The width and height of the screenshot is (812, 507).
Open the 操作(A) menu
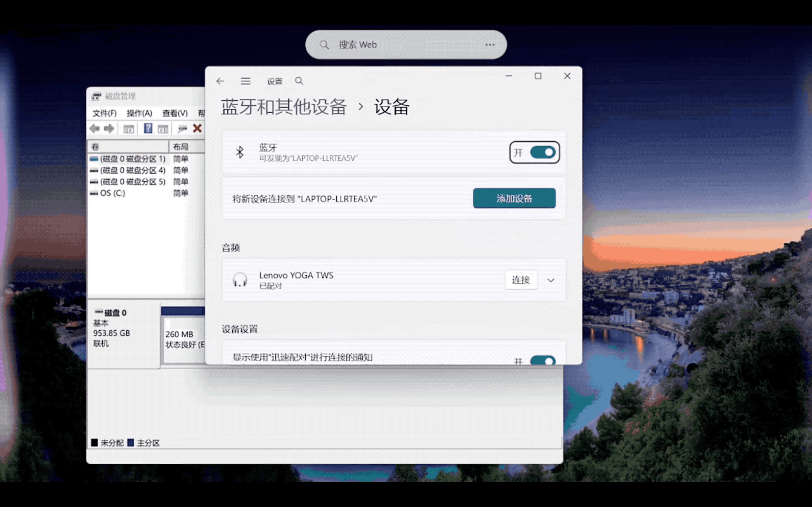(x=139, y=113)
